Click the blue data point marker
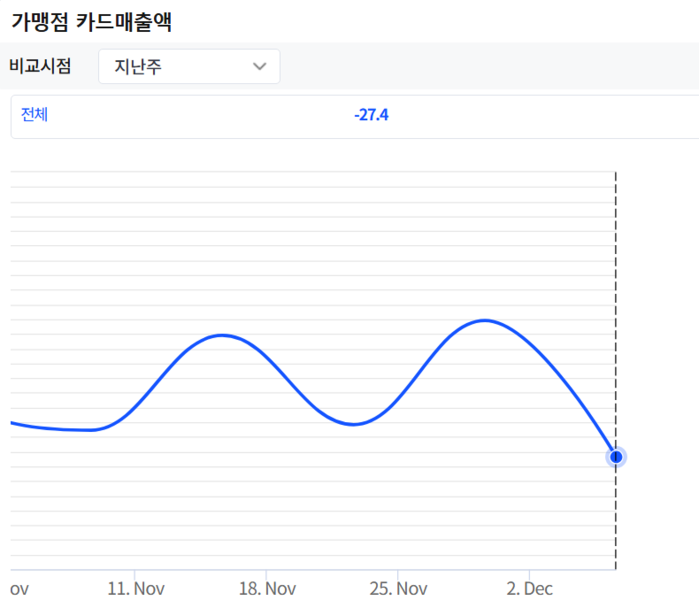This screenshot has width=699, height=616. (616, 457)
